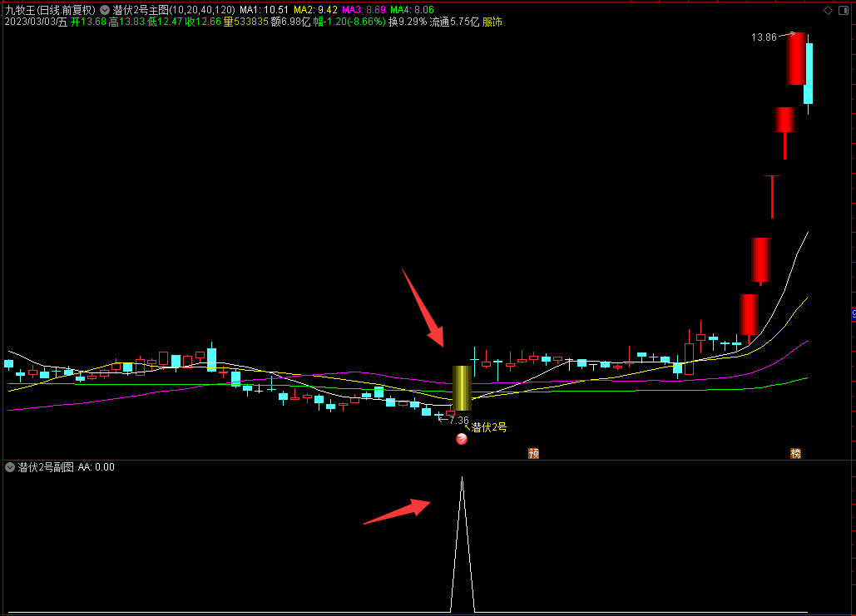Toggle the side panel layout icon
Screen dimensions: 856x616
(843, 10)
